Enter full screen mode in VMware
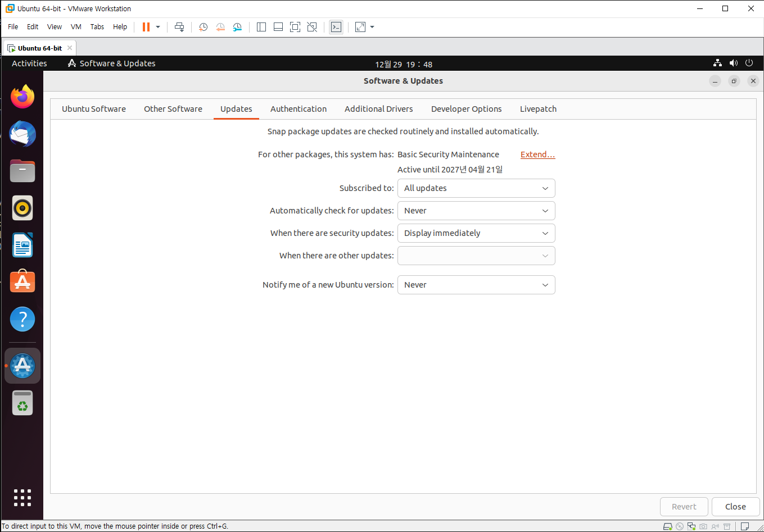 295,27
